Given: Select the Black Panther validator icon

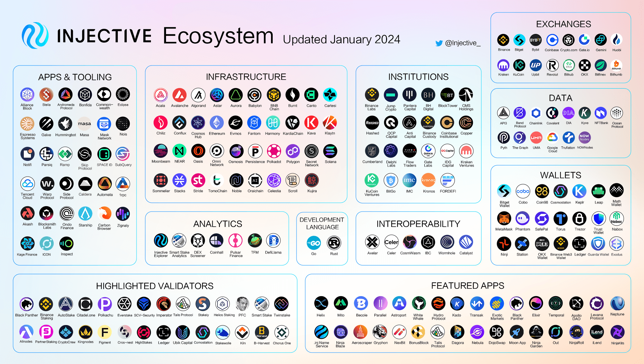Looking at the screenshot, I should [x=26, y=304].
